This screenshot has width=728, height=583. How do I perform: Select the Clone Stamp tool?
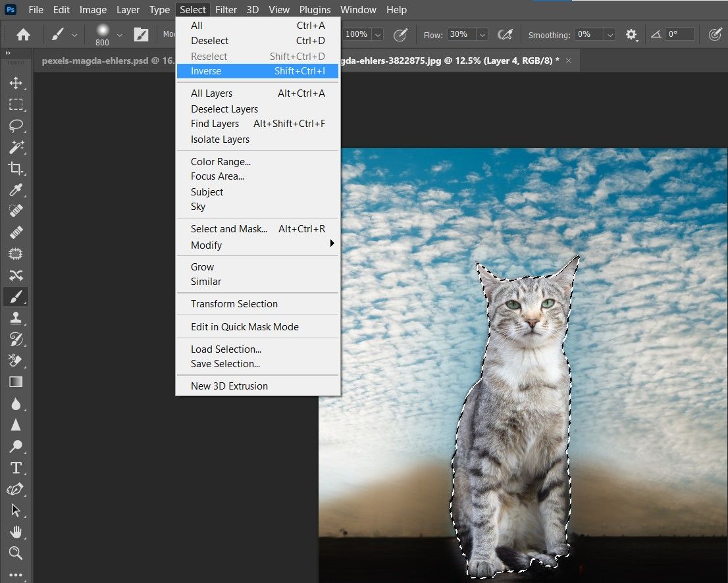pos(16,318)
